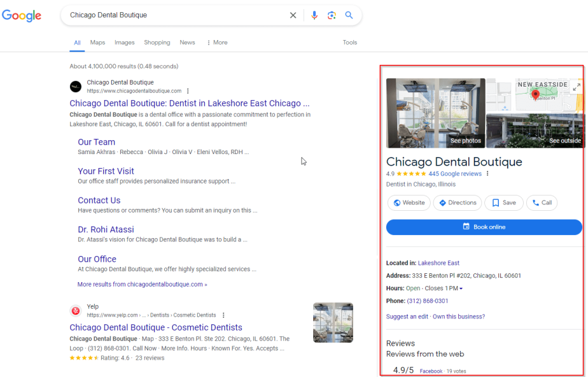Viewport: 588px width, 377px height.
Task: Open the Our Team sitelink
Action: coord(96,142)
